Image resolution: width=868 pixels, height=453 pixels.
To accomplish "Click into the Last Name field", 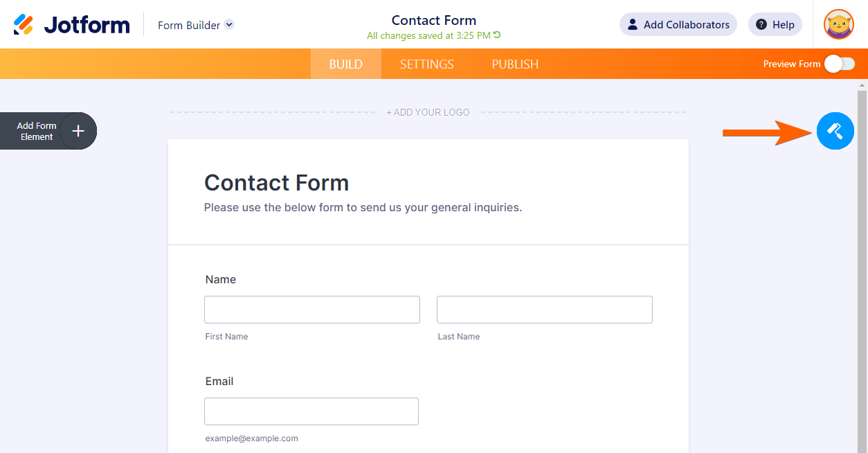I will 544,310.
